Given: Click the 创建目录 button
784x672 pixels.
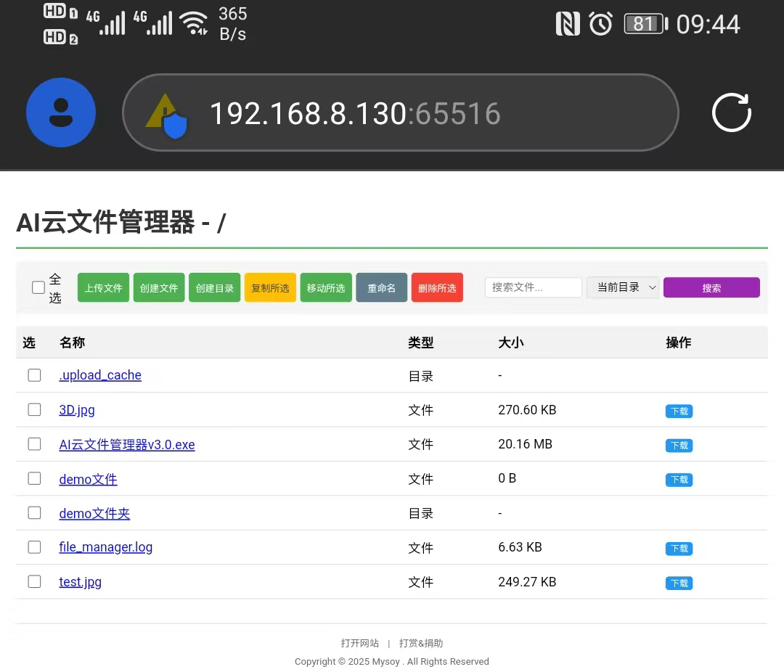Looking at the screenshot, I should pos(214,287).
